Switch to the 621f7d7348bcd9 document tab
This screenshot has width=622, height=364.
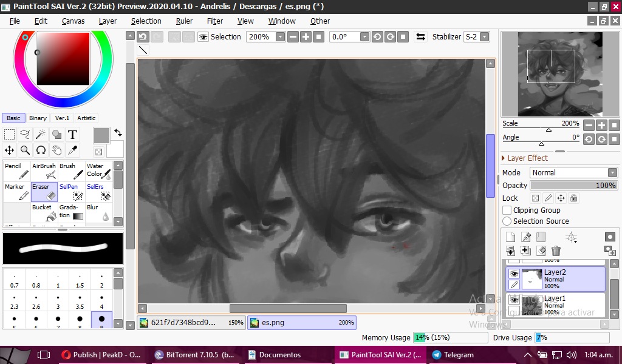pos(191,322)
